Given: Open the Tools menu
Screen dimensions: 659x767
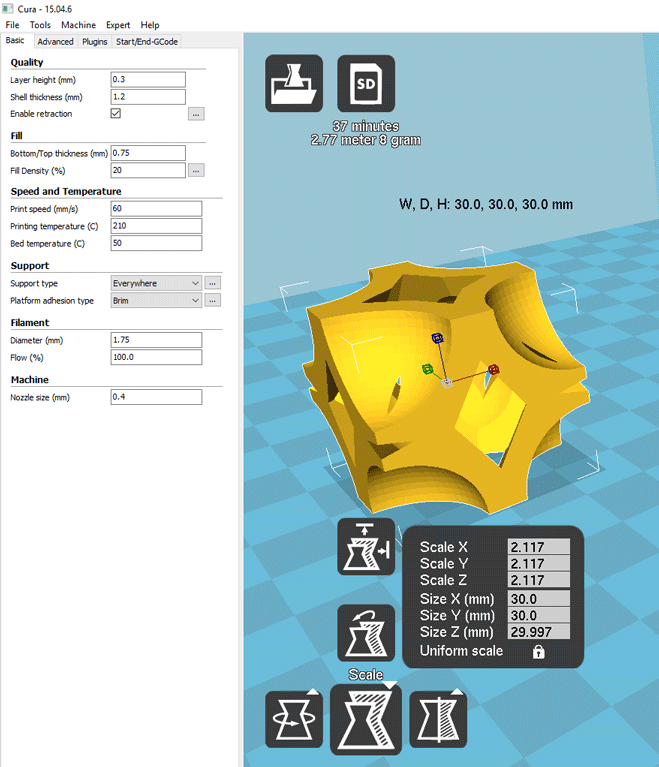Looking at the screenshot, I should coord(40,25).
